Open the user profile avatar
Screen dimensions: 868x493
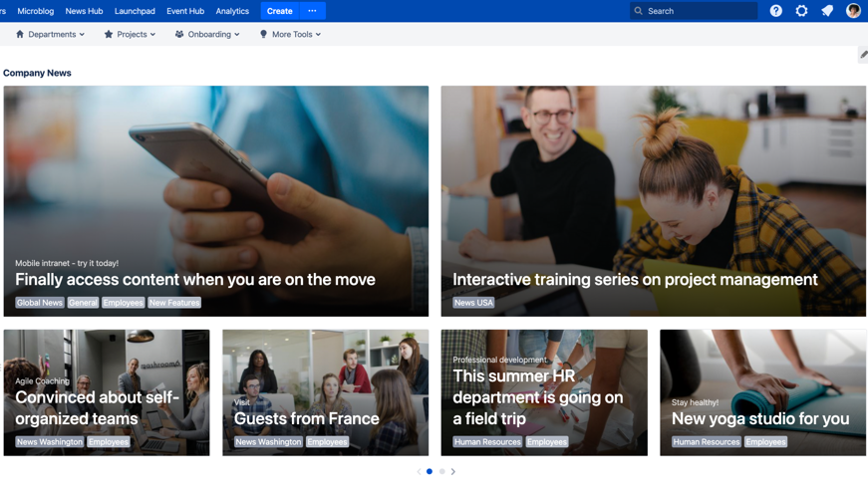tap(853, 11)
